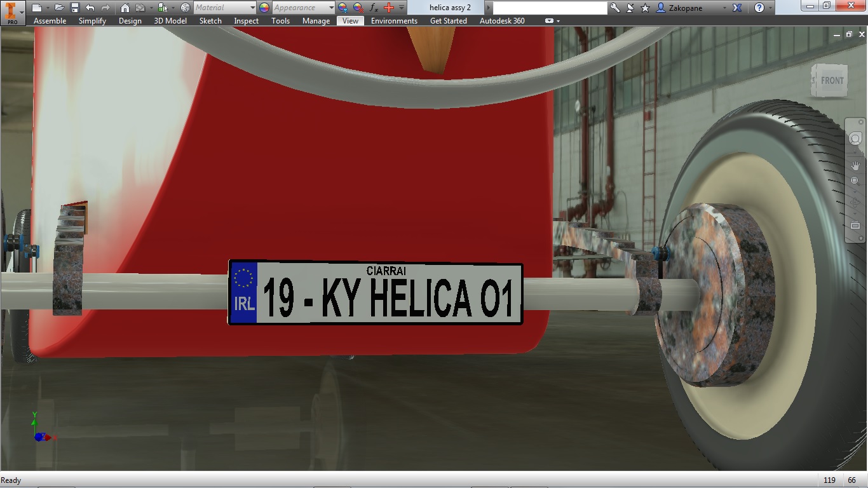This screenshot has width=868, height=488.
Task: Click the selection priority icon
Action: (163, 8)
